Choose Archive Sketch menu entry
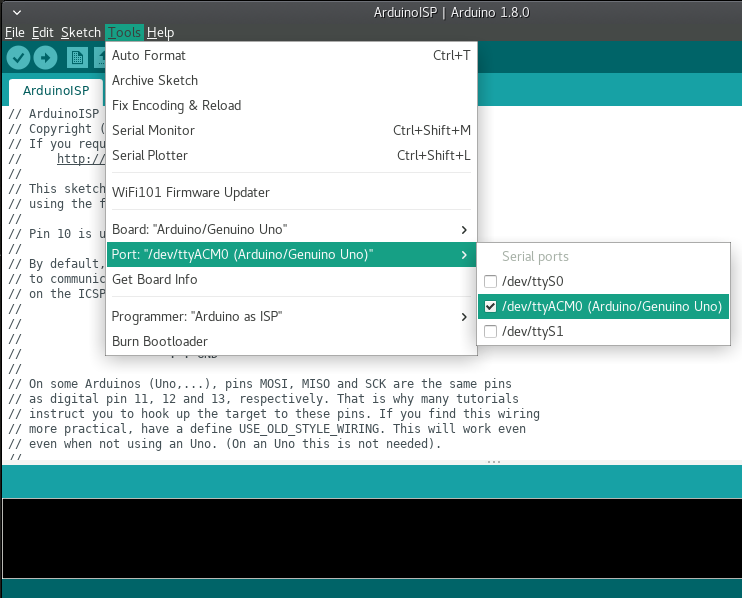 [291, 80]
